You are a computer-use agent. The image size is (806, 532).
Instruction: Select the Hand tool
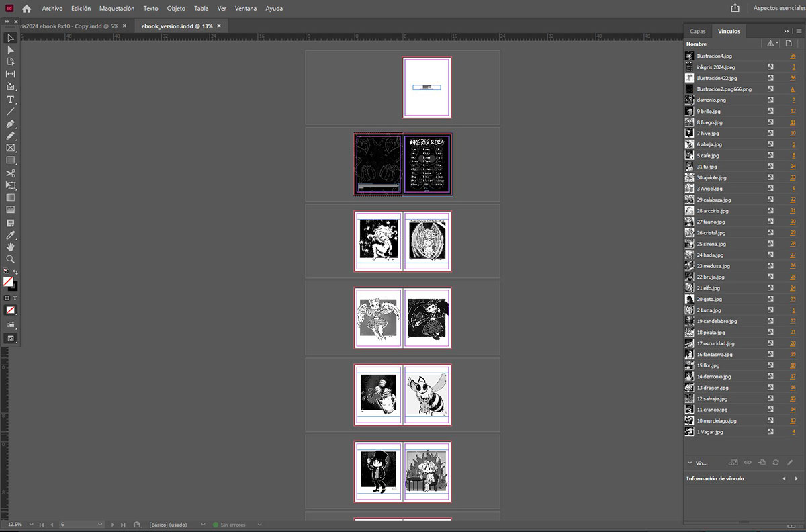click(11, 247)
